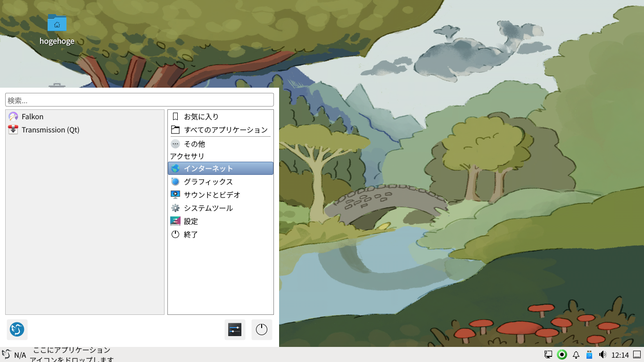Open the グラフィックス category
This screenshot has height=362, width=644.
coord(221,181)
